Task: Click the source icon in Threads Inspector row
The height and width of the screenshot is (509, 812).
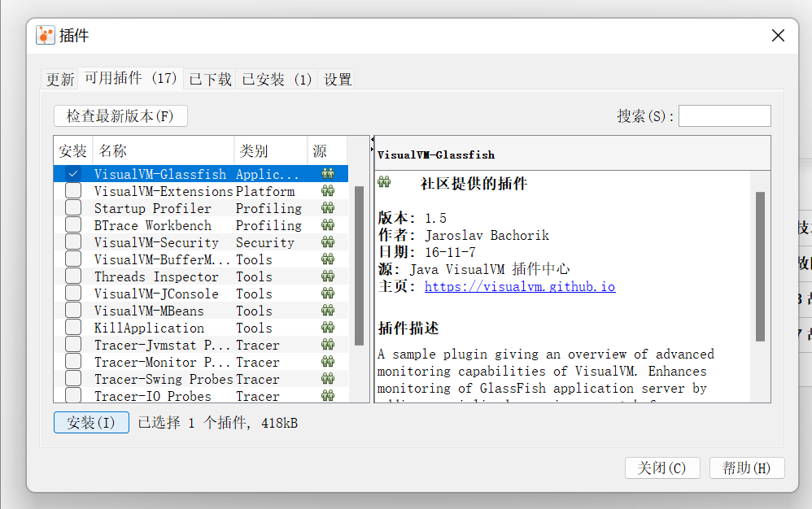Action: pyautogui.click(x=328, y=276)
